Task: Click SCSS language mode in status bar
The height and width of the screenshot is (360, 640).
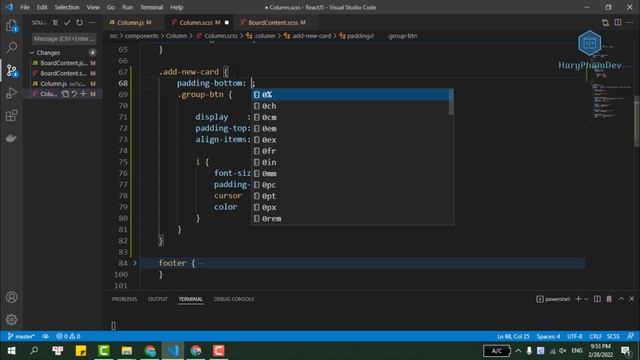Action: tap(613, 336)
